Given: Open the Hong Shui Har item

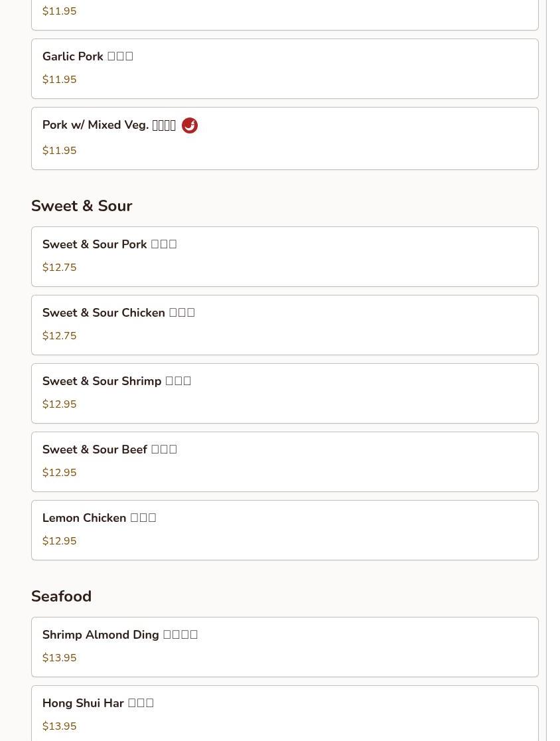Looking at the screenshot, I should [285, 714].
